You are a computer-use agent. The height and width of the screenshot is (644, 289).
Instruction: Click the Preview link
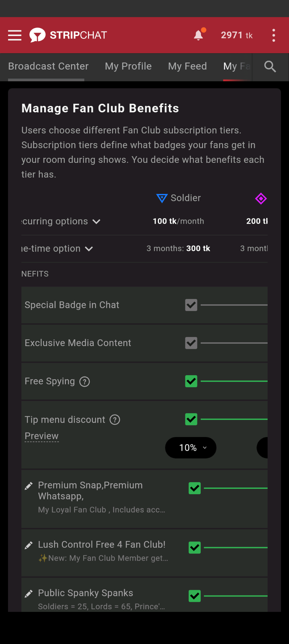click(x=41, y=436)
